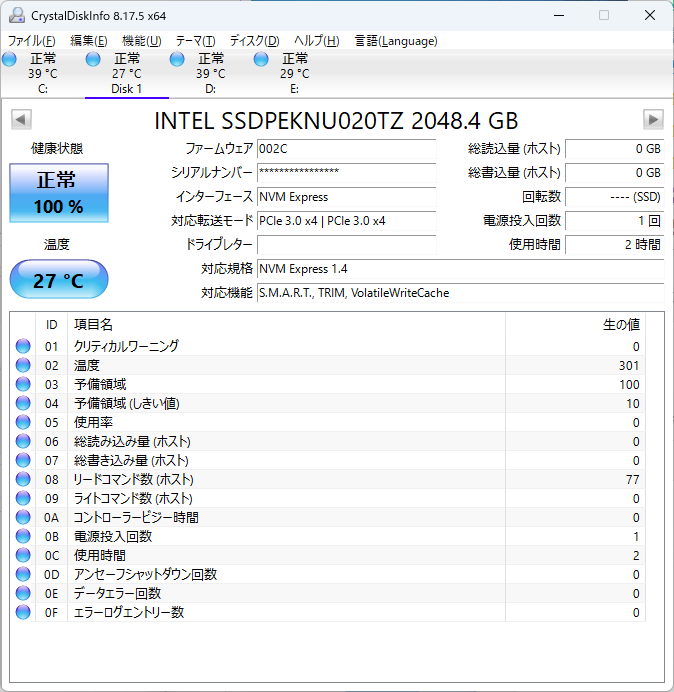Viewport: 674px width, 692px height.
Task: Click status orb of row 0D アンセーフシャットダウン回数
Action: click(x=23, y=574)
